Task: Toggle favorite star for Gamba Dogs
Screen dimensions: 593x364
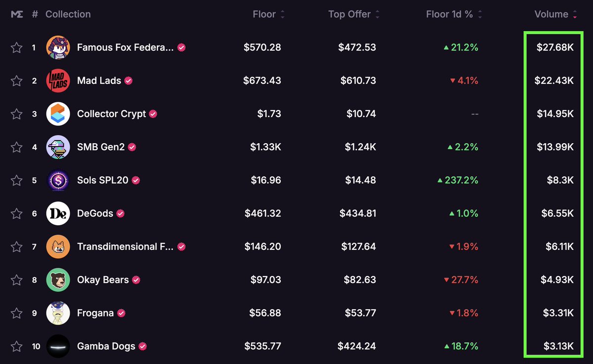Action: pos(17,346)
